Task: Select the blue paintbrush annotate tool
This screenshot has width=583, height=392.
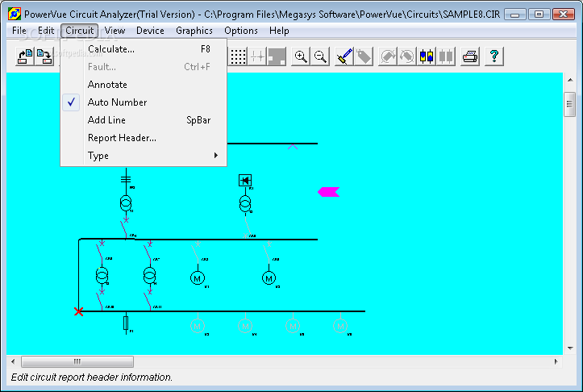Action: pos(344,56)
